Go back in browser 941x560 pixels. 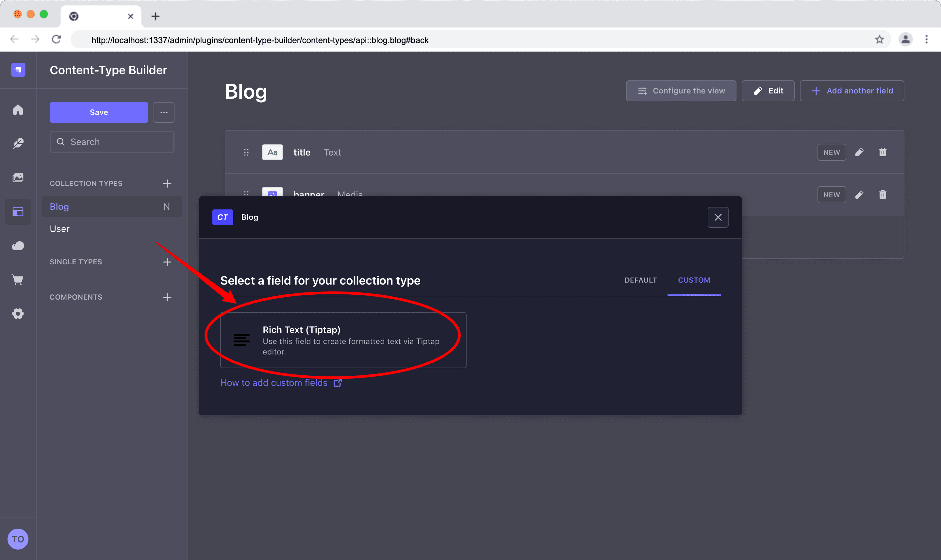click(x=14, y=39)
